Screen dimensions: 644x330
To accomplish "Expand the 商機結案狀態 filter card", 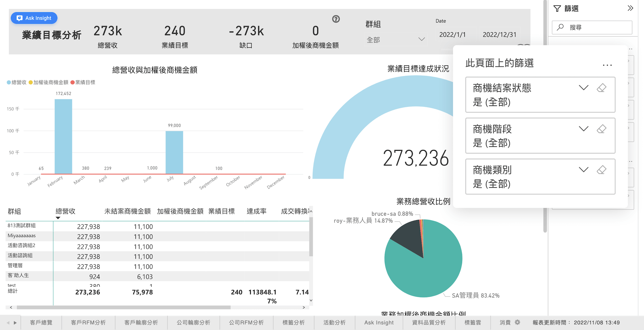I will (x=583, y=88).
